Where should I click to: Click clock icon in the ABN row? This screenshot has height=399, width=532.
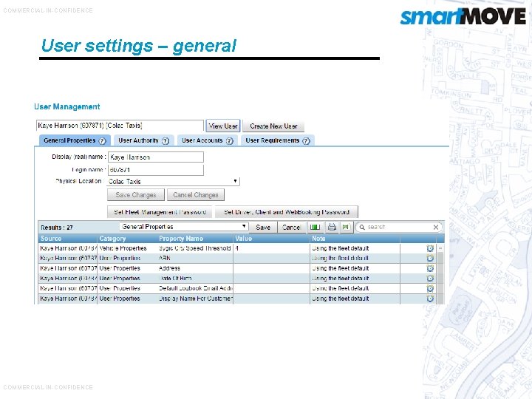(430, 258)
